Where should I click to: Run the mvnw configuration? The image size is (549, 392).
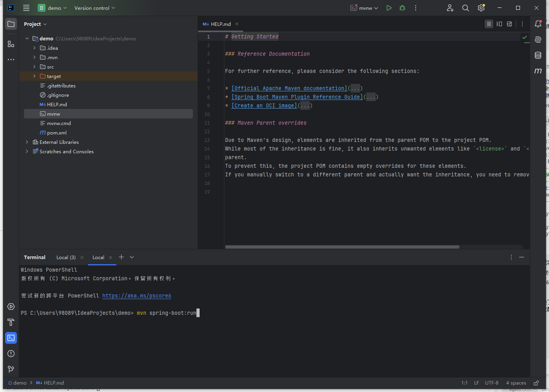coord(389,8)
